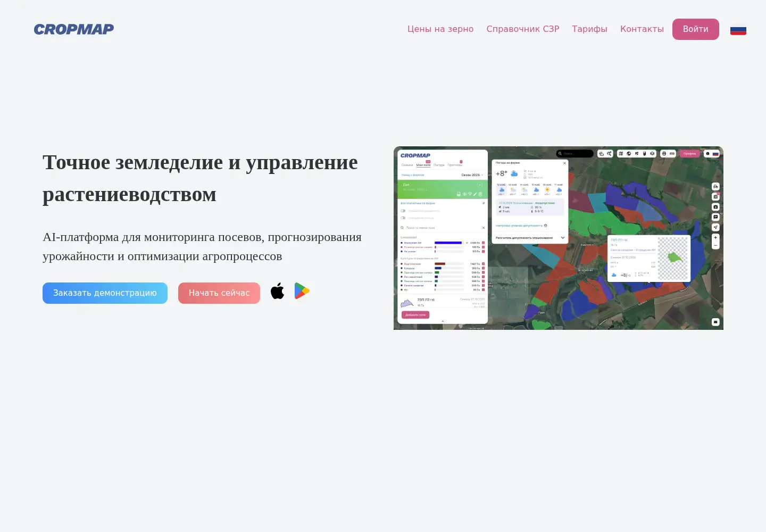Open the Apple App Store link
Image resolution: width=766 pixels, height=532 pixels.
point(277,292)
